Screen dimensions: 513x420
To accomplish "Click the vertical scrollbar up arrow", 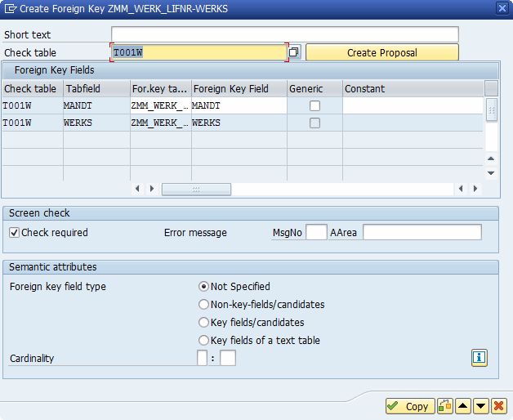I will coord(491,159).
